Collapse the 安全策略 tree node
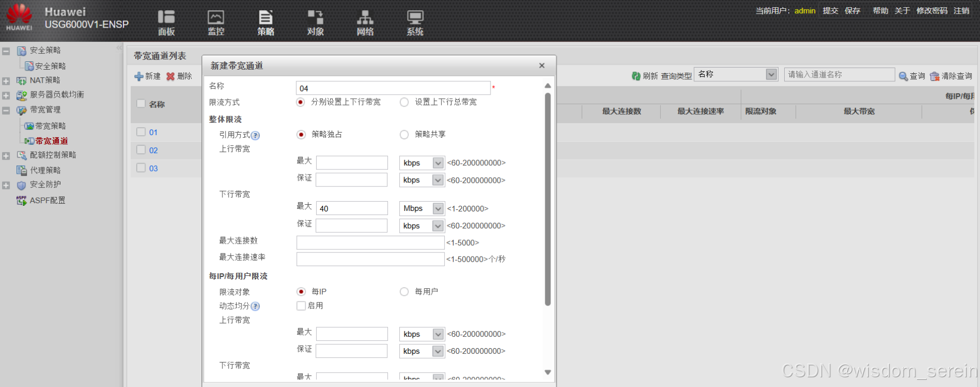The height and width of the screenshot is (387, 980). click(x=6, y=51)
